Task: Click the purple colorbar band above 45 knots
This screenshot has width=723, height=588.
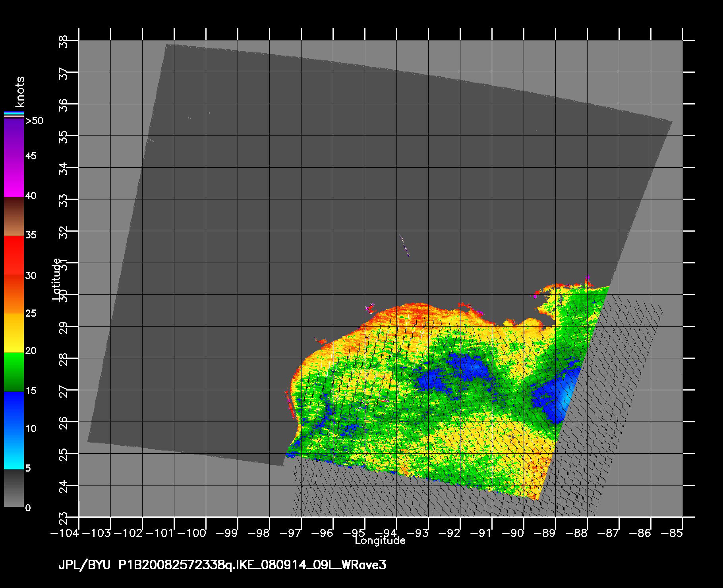Action: (x=14, y=138)
